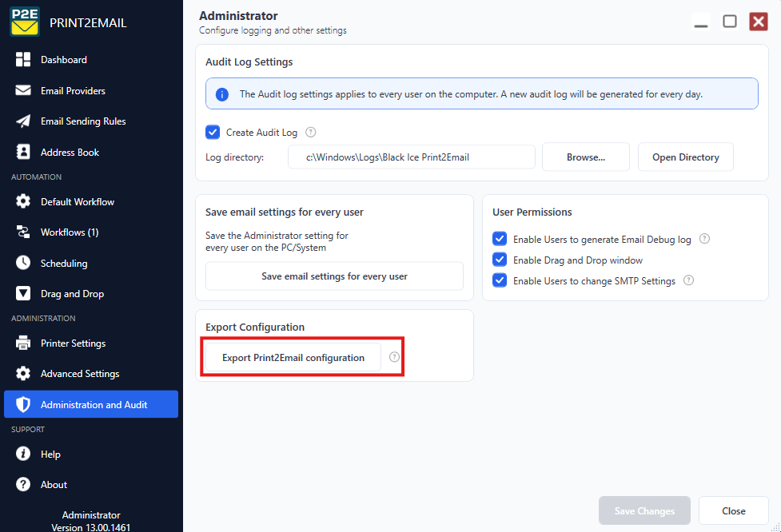781x532 pixels.
Task: Toggle Enable Users to change SMTP Settings
Action: tap(500, 280)
